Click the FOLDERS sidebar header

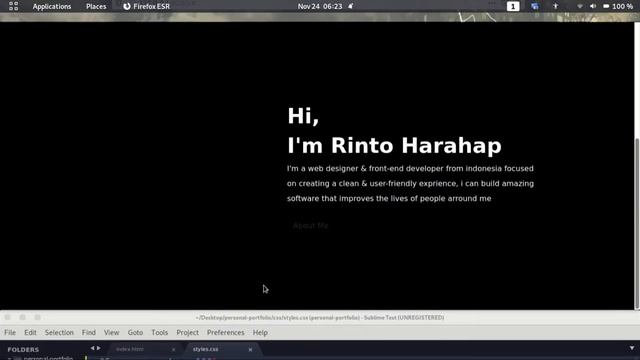[23, 350]
